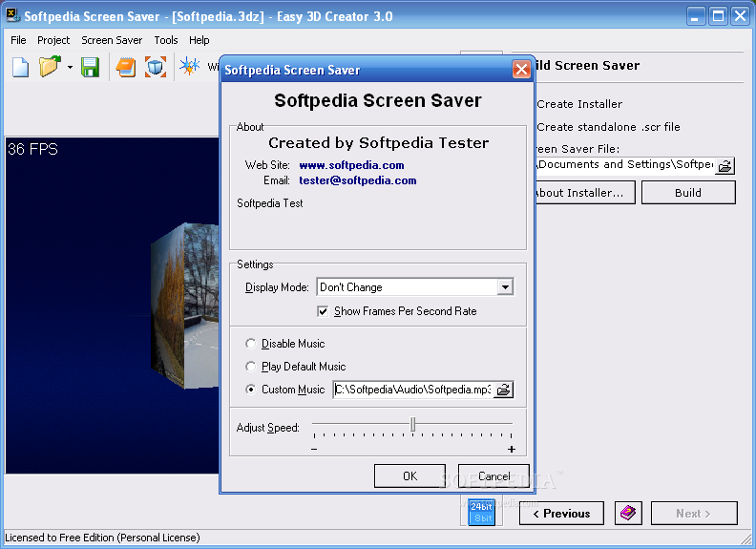The height and width of the screenshot is (549, 756).
Task: Browse for a custom music file
Action: 504,390
